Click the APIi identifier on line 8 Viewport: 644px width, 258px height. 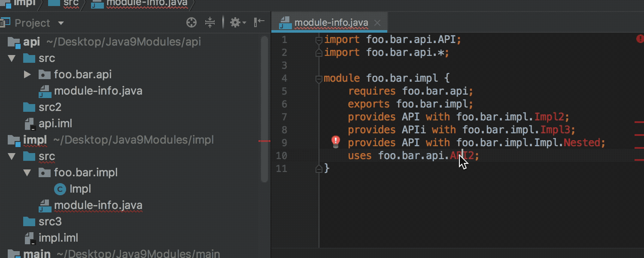tap(414, 129)
